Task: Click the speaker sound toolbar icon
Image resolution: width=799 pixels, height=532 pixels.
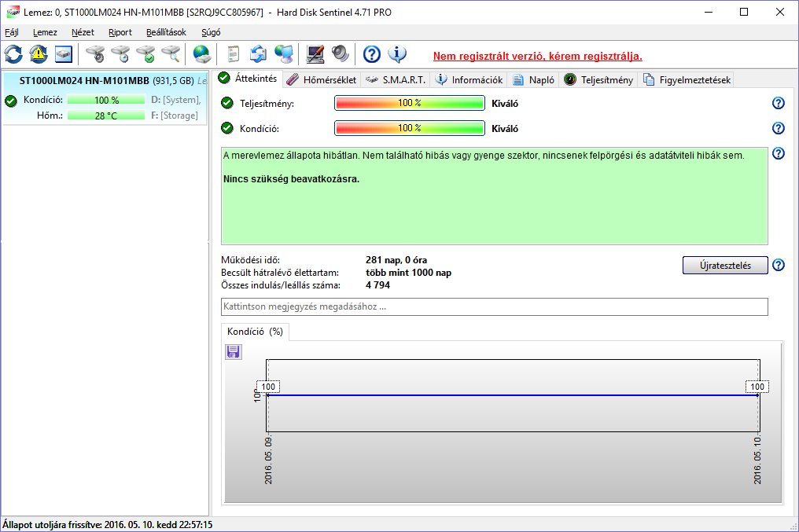Action: (340, 54)
